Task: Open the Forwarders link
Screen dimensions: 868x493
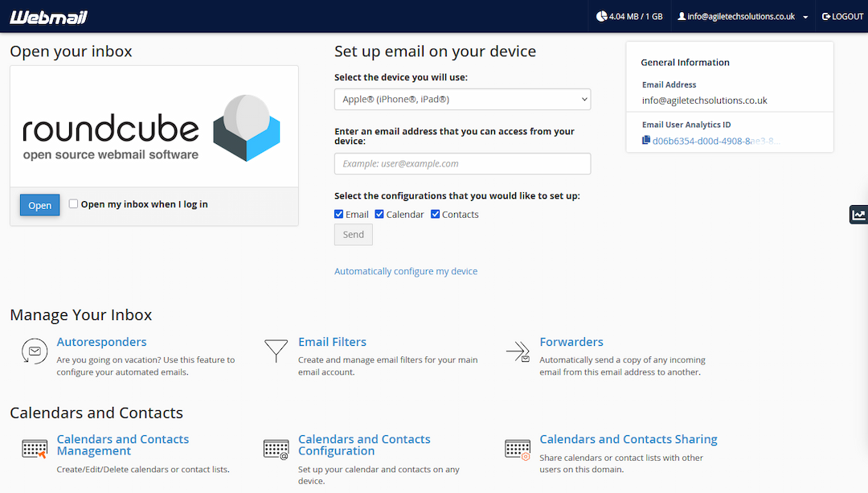Action: 571,342
